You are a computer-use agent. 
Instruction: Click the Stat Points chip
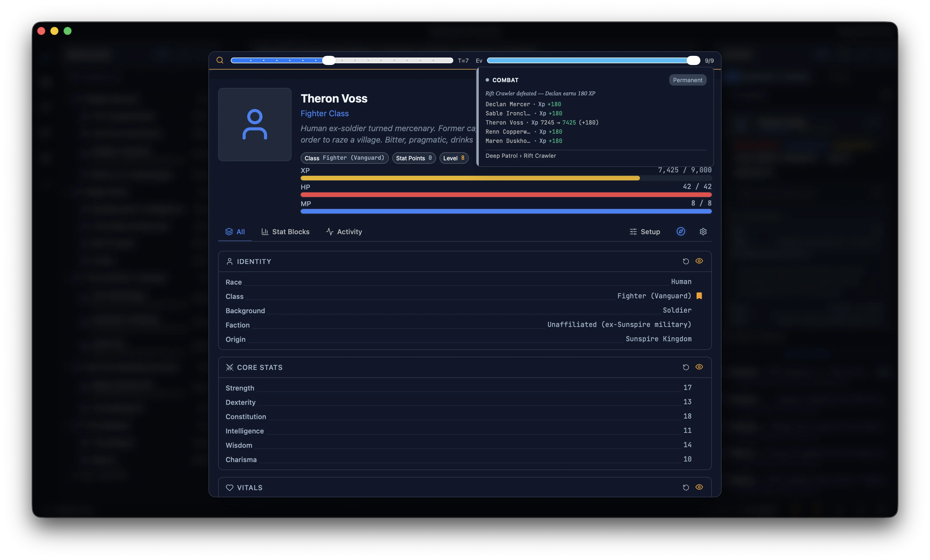414,158
